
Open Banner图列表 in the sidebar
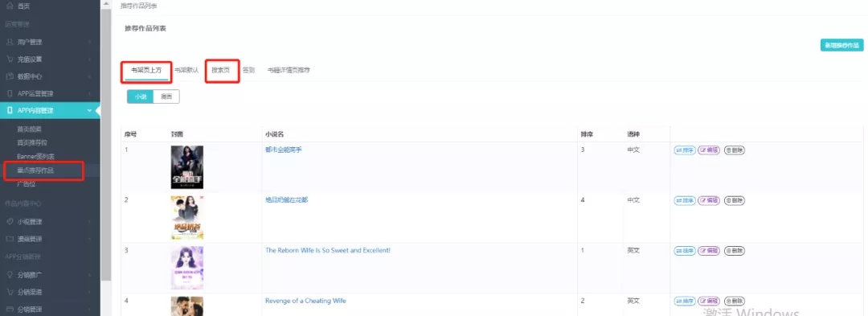[36, 157]
